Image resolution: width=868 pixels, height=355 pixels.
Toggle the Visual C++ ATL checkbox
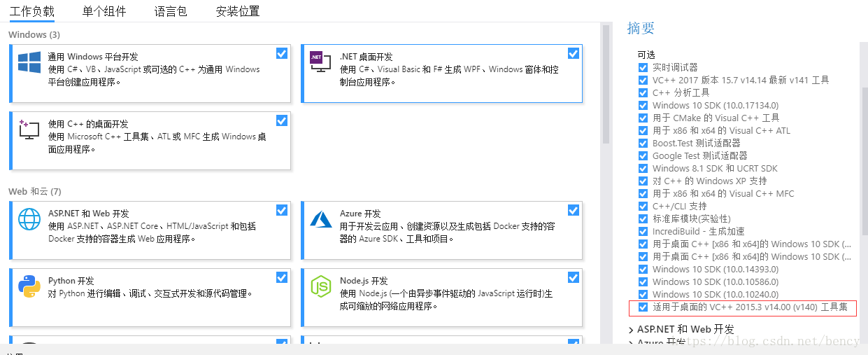pos(643,130)
